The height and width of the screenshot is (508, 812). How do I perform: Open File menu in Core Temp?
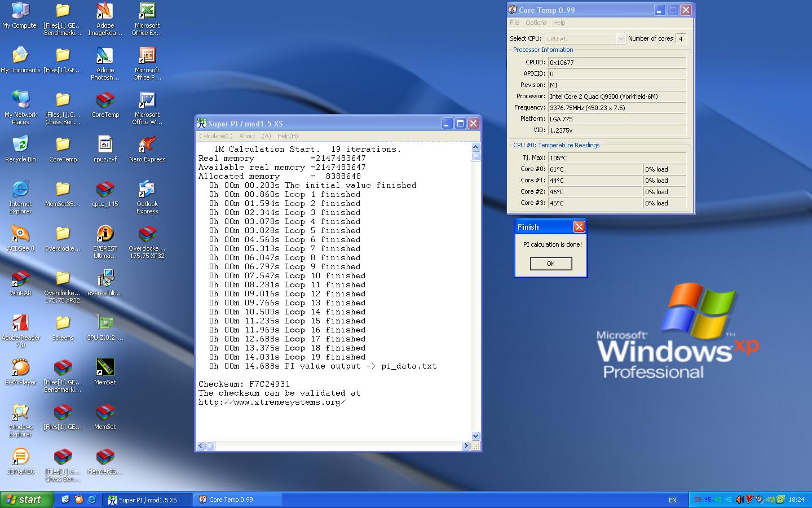pos(514,23)
